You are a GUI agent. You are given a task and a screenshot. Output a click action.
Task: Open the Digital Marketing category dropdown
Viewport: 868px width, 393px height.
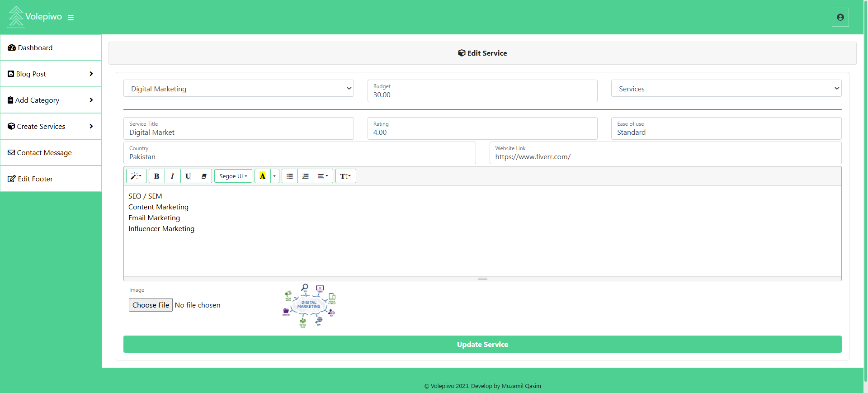click(x=238, y=89)
